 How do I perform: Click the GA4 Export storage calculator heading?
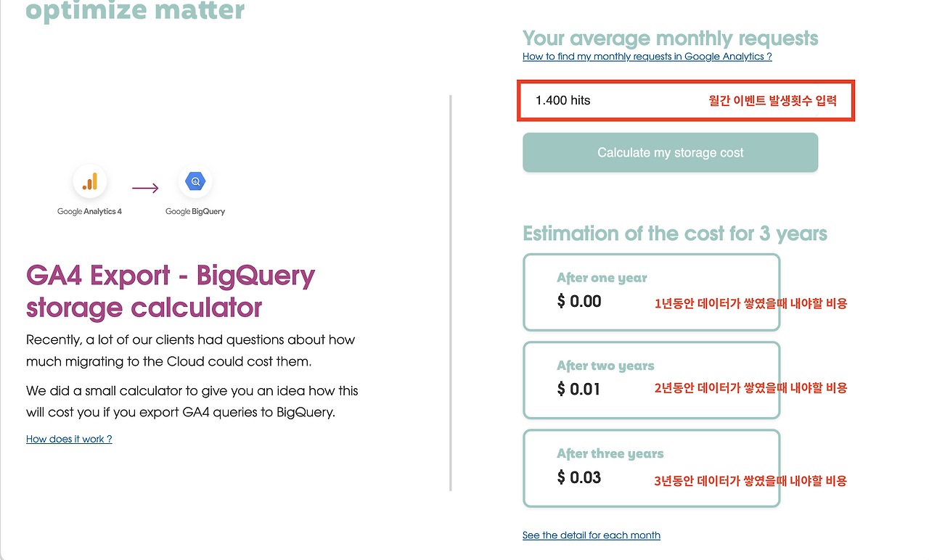click(x=171, y=291)
